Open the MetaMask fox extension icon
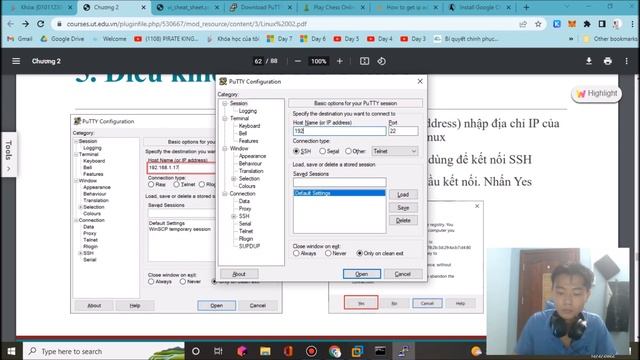Image resolution: width=640 pixels, height=360 pixels. coord(572,24)
